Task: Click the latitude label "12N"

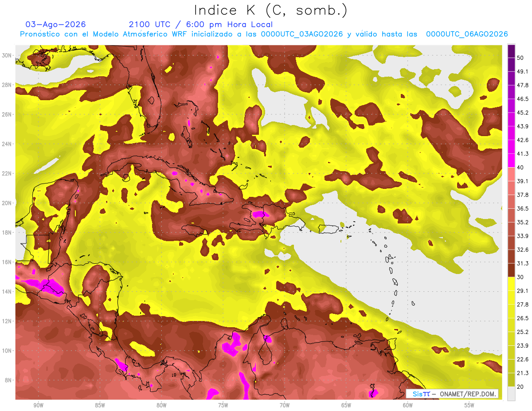Action: point(7,321)
